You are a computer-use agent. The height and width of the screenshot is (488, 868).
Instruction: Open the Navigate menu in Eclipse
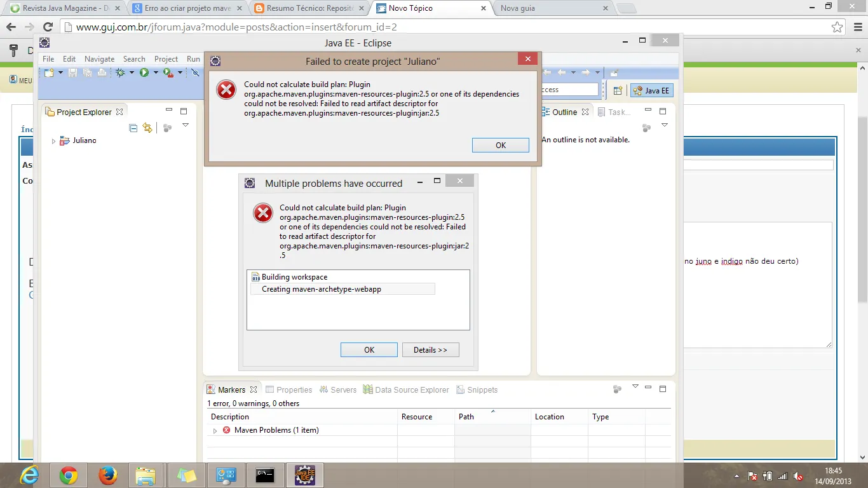pyautogui.click(x=99, y=59)
